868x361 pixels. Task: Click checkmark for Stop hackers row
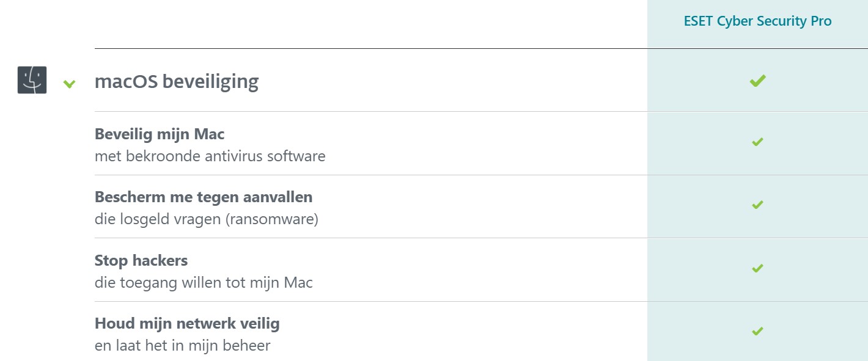point(757,268)
